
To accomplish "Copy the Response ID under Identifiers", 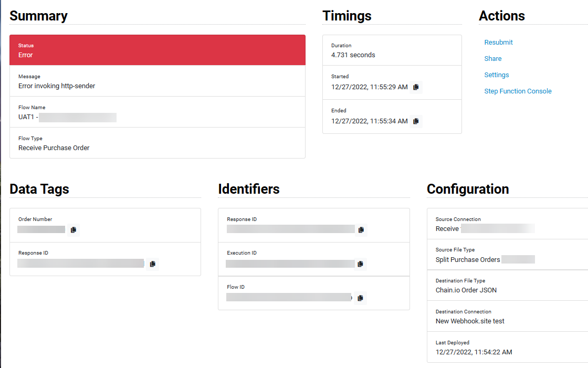I will pos(361,229).
